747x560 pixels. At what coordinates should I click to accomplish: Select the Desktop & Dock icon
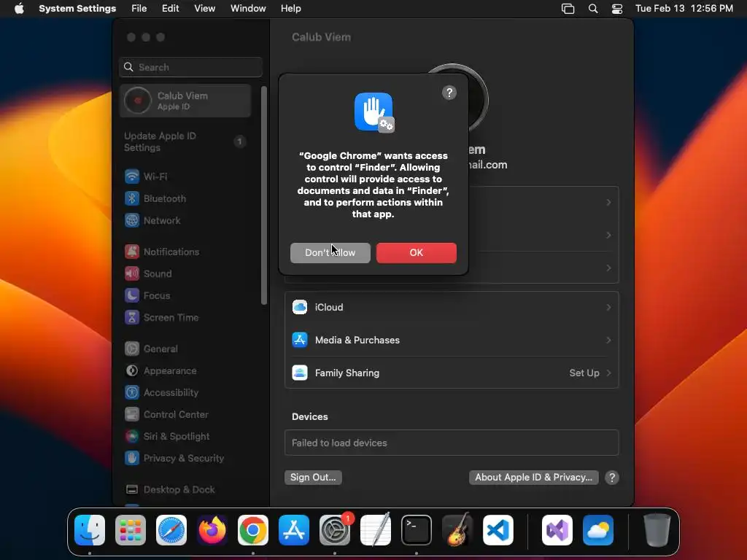[132, 489]
